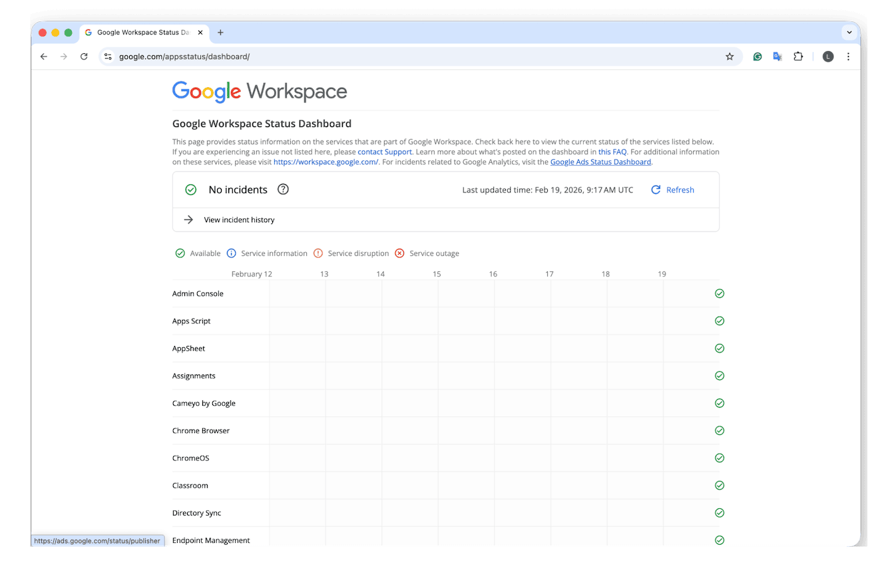The height and width of the screenshot is (588, 892).
Task: Click the Available checkmark beside Classroom
Action: point(720,485)
